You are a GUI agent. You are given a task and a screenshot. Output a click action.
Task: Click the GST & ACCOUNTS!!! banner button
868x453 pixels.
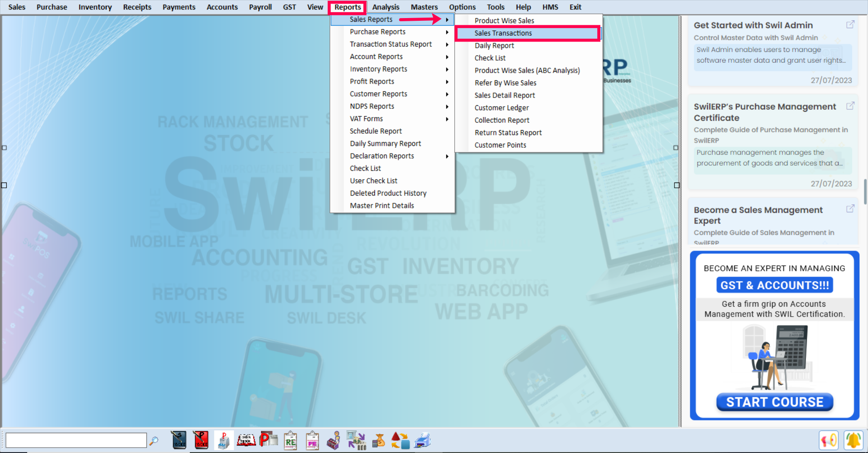(774, 285)
